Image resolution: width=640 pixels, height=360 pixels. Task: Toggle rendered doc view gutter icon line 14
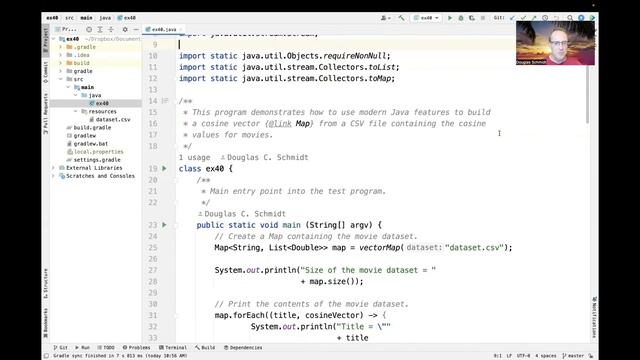165,100
